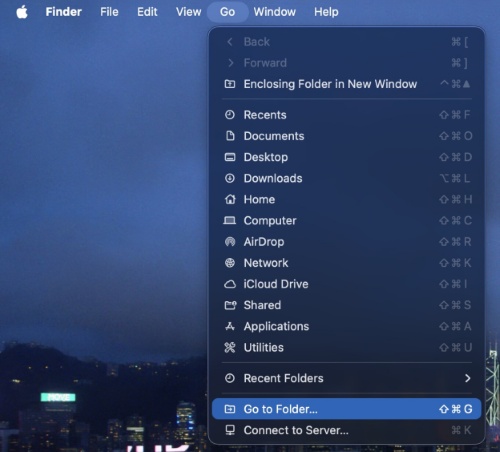Click the ⇧⌘H shortcut next to Home
This screenshot has width=500, height=452.
(456, 199)
